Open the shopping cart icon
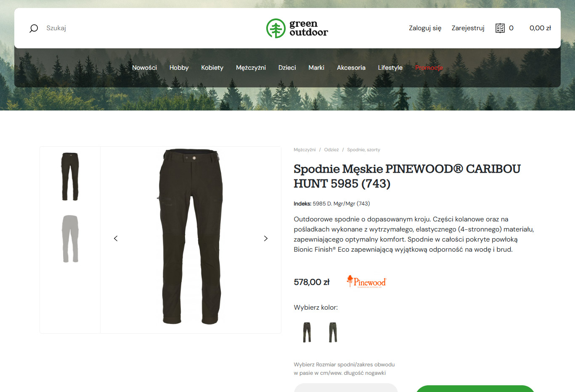This screenshot has height=392, width=575. point(500,28)
